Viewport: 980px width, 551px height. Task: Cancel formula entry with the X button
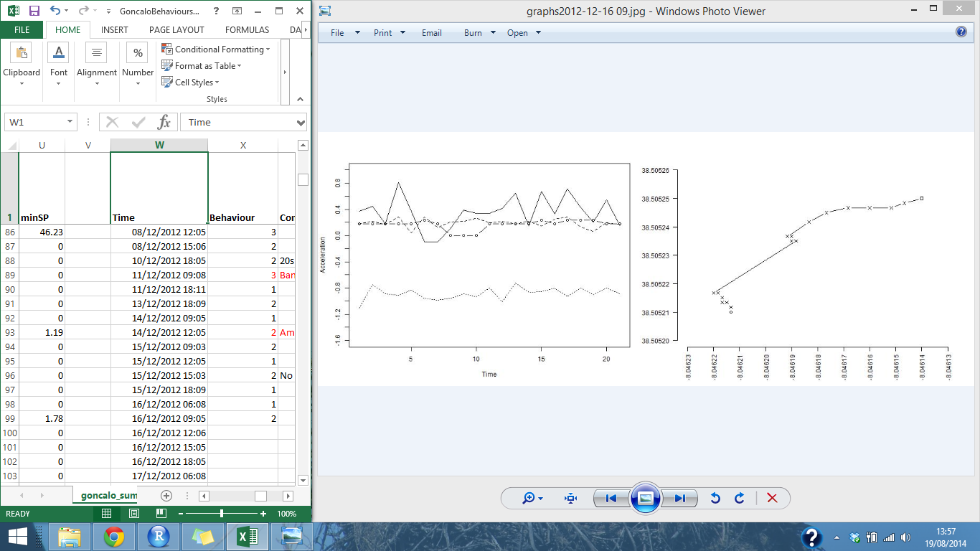tap(113, 122)
